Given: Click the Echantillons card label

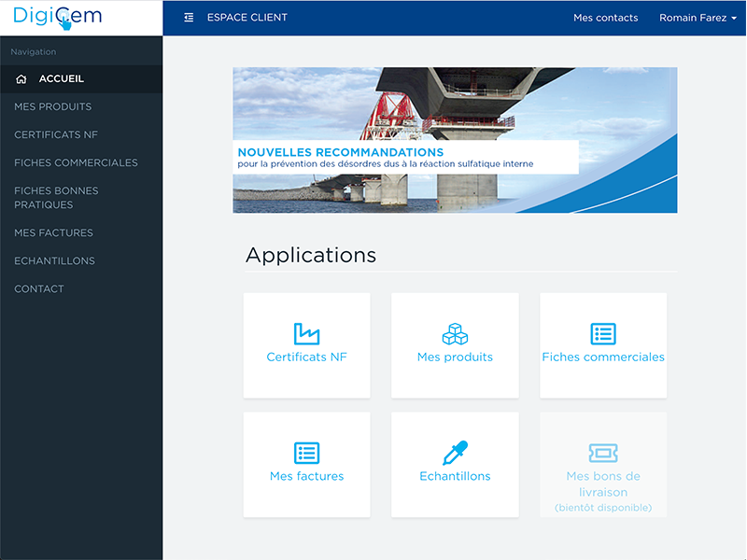Looking at the screenshot, I should [455, 476].
